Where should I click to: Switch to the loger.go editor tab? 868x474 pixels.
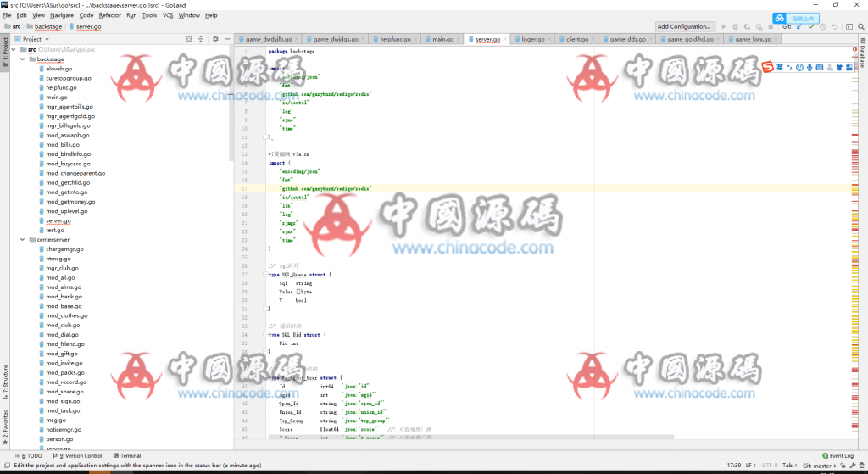[x=532, y=39]
